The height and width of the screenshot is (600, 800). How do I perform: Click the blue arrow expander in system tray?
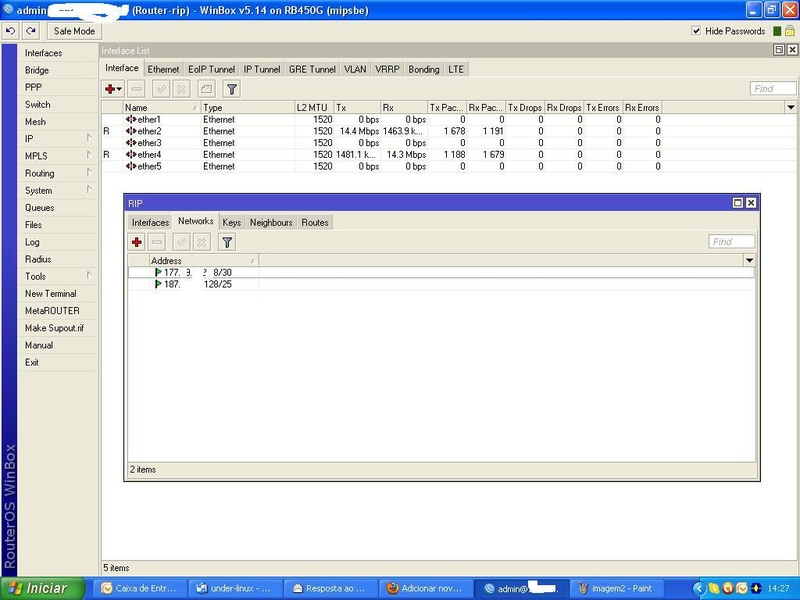pos(699,588)
